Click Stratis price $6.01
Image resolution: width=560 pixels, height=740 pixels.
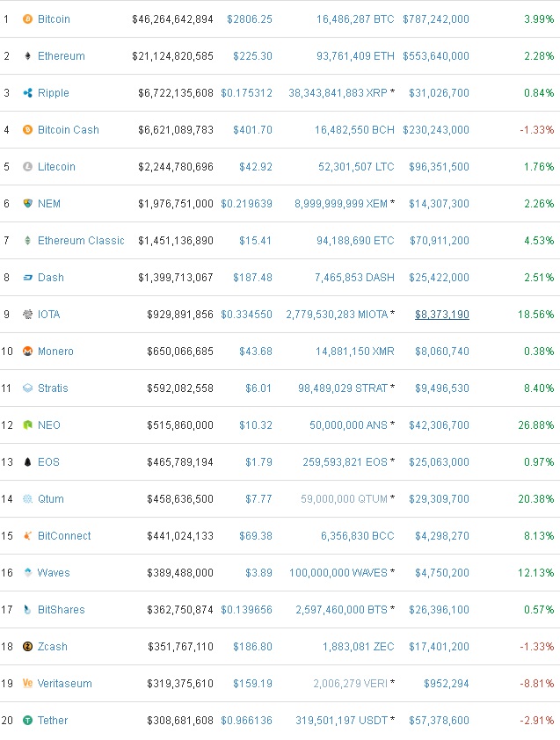[x=258, y=388]
